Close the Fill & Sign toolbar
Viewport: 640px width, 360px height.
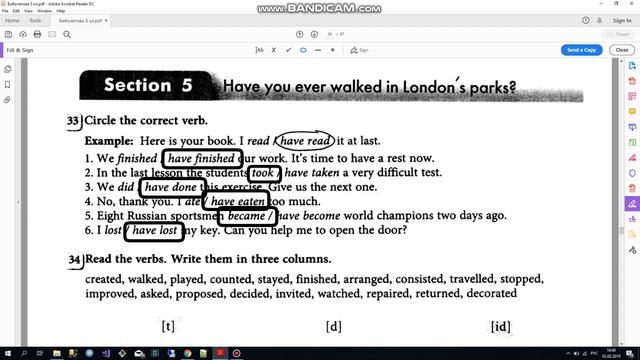click(622, 50)
